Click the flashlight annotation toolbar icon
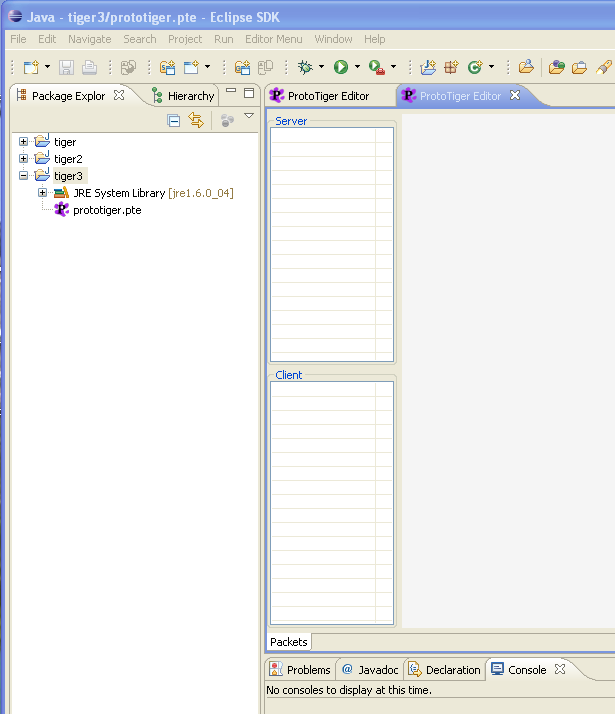615x714 pixels. tap(604, 67)
